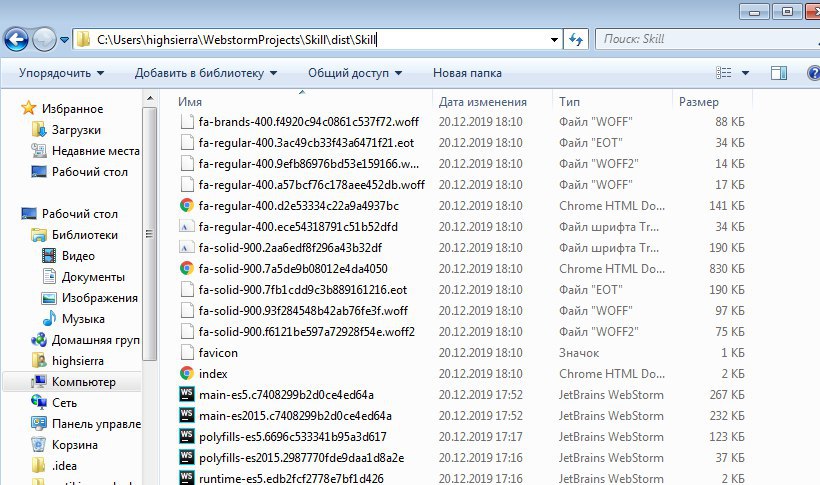Open the 'highsierra' user folder
The height and width of the screenshot is (485, 820).
pos(77,361)
